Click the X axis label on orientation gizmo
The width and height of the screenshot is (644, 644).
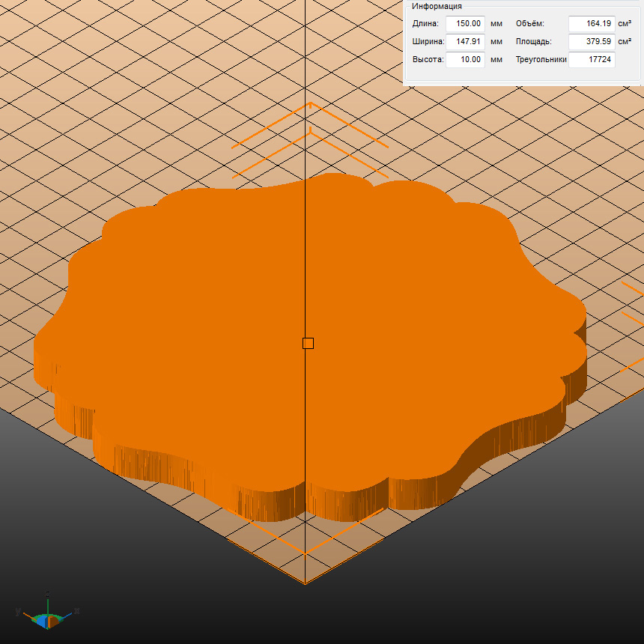pyautogui.click(x=76, y=611)
